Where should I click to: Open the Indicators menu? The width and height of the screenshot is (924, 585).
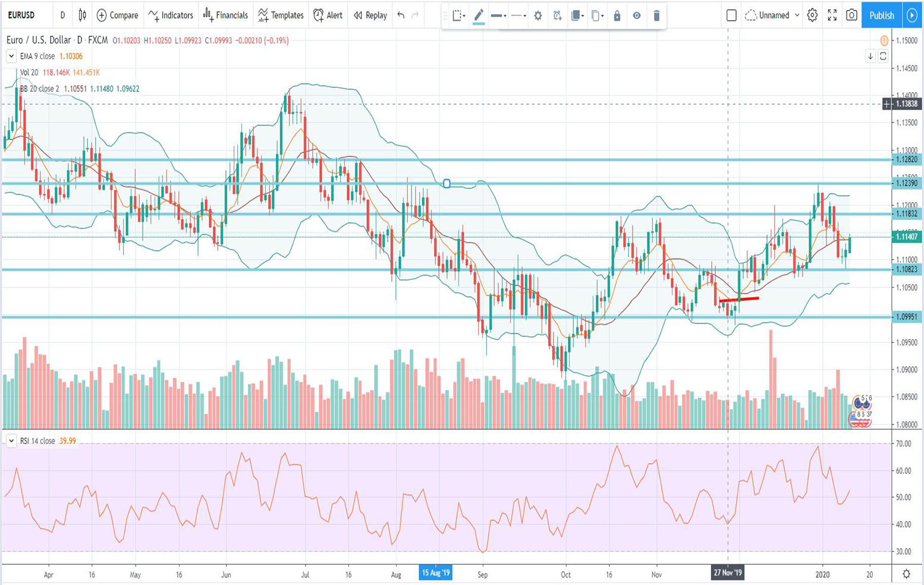coord(171,15)
